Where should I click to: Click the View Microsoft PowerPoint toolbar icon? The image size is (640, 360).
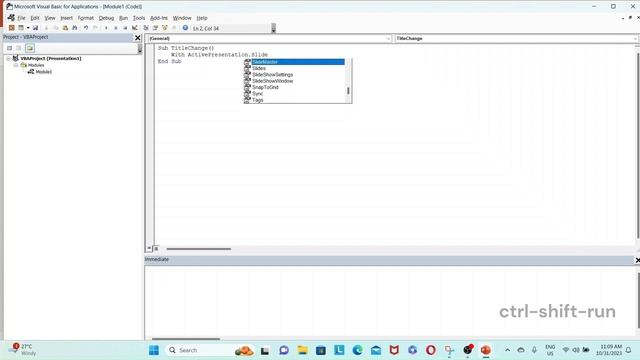tap(11, 28)
